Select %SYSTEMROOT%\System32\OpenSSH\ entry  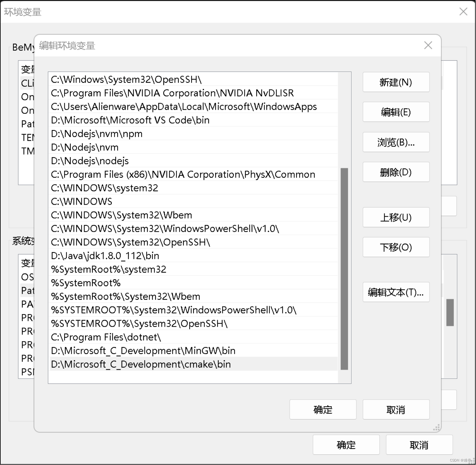pos(194,323)
